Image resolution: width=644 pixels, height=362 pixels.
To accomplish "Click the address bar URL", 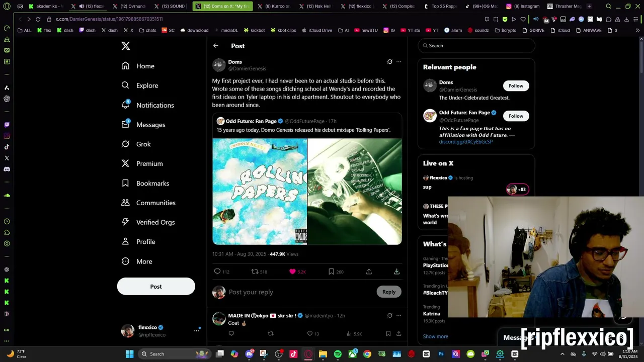I will coord(109,19).
